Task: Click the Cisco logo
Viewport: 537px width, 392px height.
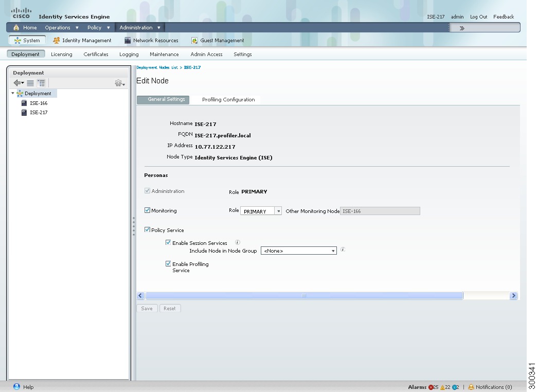Action: coord(21,13)
